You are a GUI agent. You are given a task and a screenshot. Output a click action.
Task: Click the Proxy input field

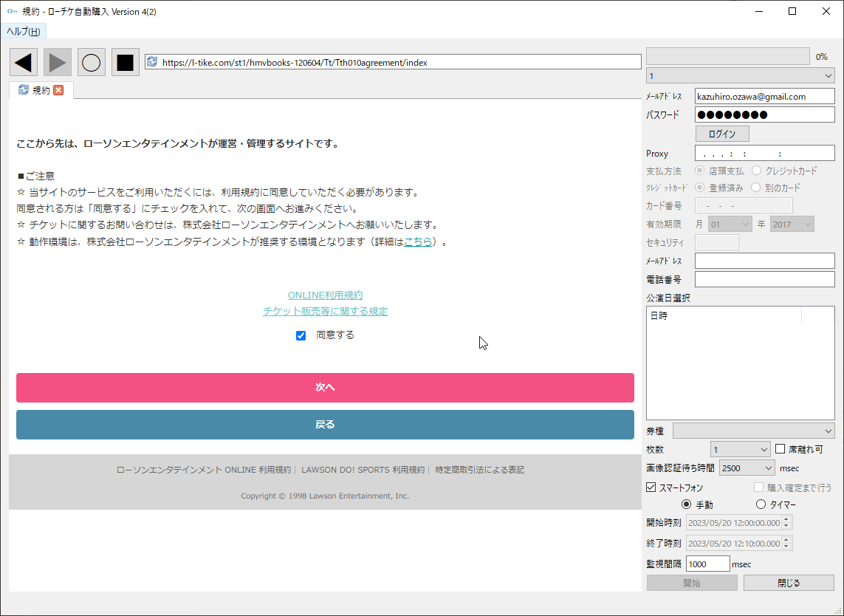[764, 153]
